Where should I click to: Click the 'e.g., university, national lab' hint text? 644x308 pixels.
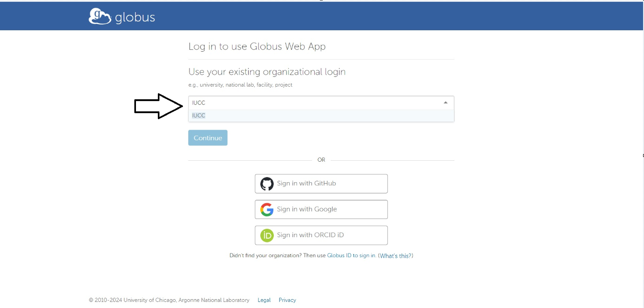(240, 85)
